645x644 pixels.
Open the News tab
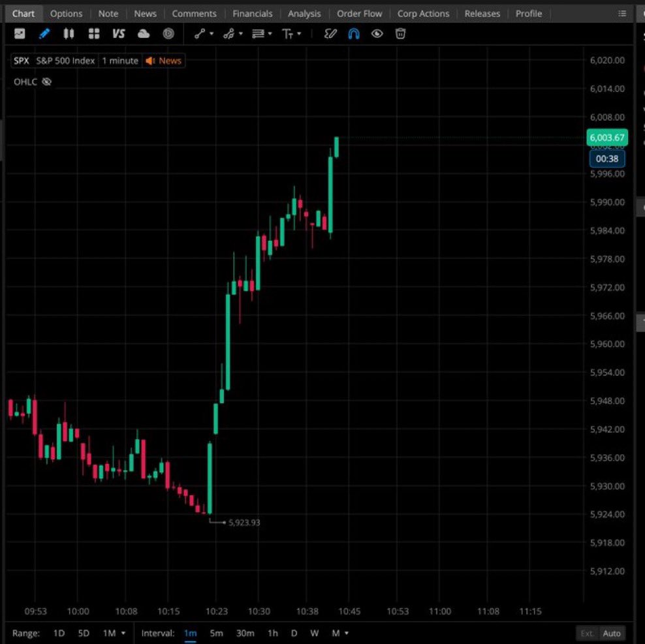[145, 14]
